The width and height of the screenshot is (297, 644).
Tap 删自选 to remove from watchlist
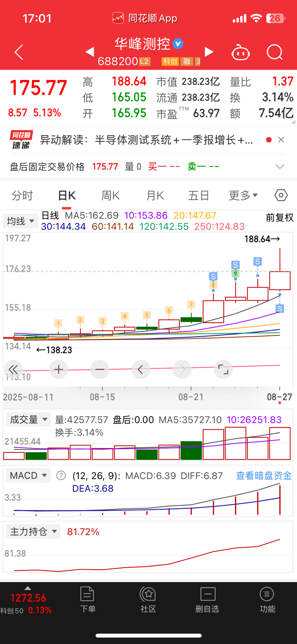pos(207,599)
